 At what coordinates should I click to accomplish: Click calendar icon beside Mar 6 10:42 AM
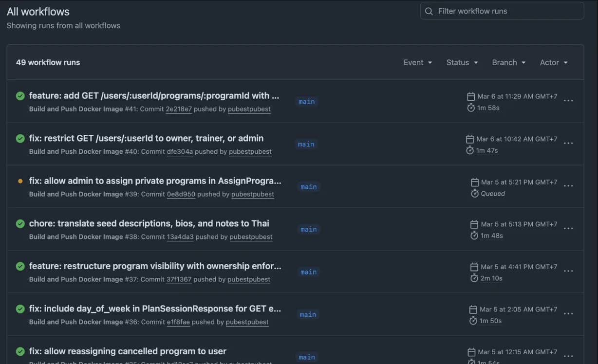(470, 139)
